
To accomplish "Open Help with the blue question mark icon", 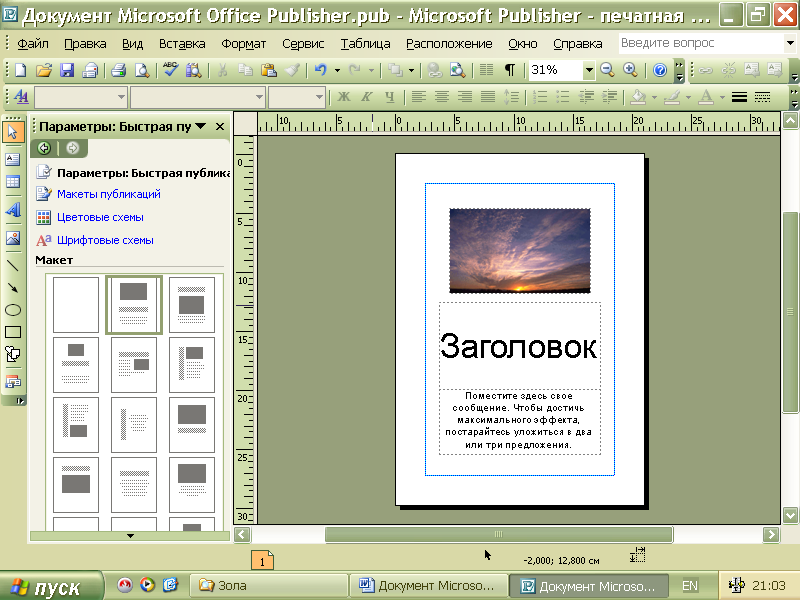I will point(660,70).
